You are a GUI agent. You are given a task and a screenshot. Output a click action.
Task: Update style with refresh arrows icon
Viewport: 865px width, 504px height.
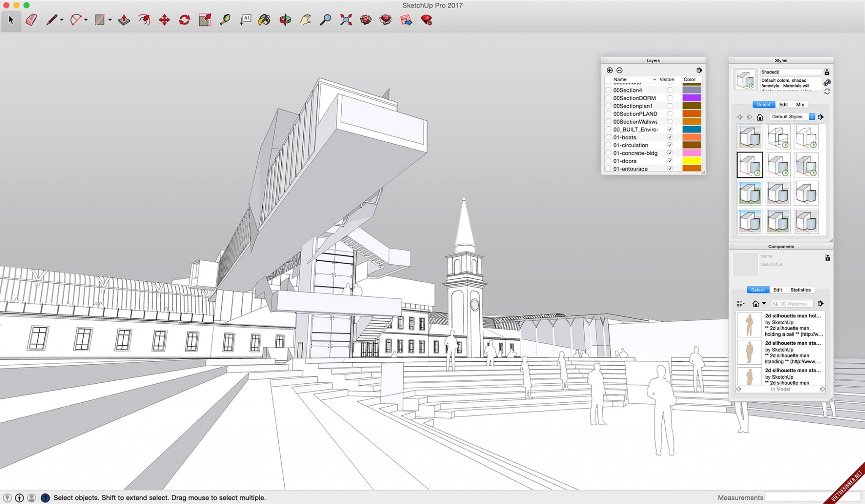(827, 91)
